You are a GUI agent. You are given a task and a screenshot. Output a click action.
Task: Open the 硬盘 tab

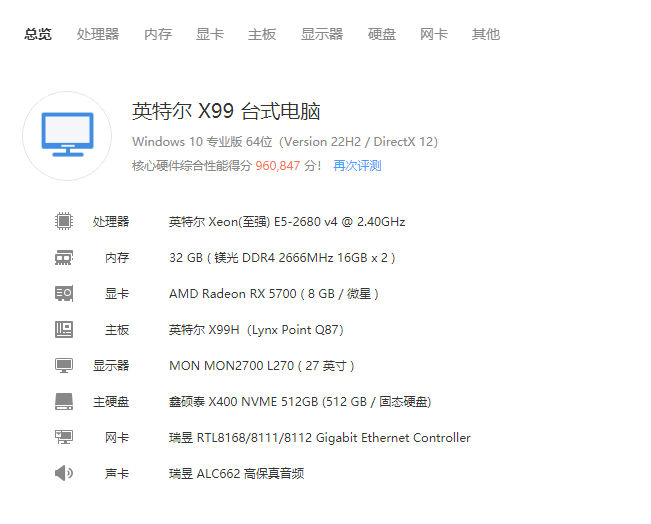382,34
